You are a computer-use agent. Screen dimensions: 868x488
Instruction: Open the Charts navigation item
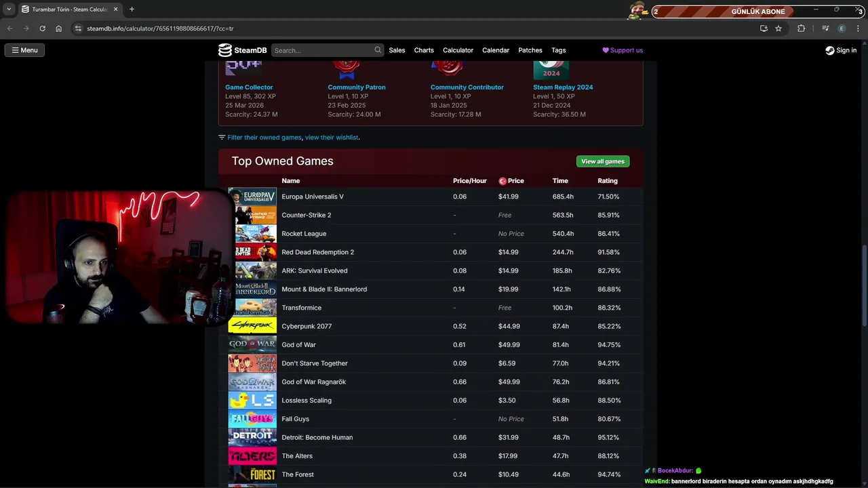click(424, 50)
